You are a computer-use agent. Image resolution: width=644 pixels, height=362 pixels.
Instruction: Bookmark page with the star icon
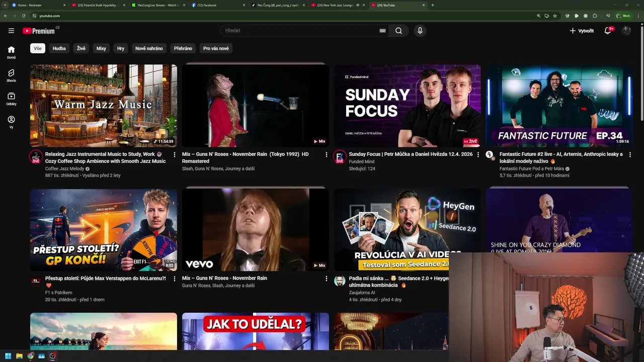coord(555,16)
